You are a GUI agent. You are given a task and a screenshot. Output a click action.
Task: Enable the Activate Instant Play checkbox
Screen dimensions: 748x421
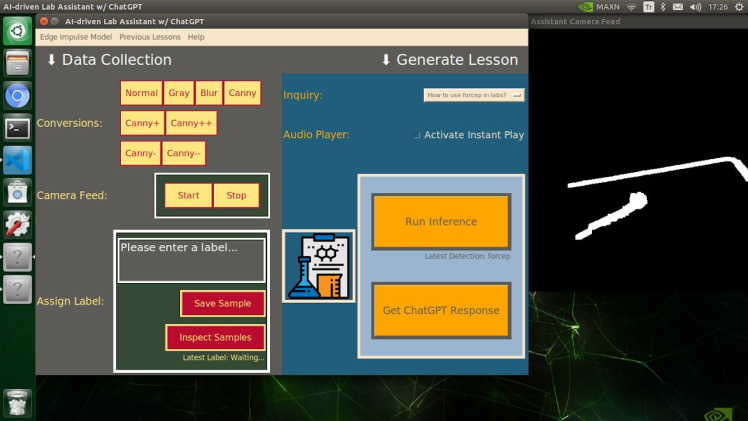pyautogui.click(x=417, y=135)
